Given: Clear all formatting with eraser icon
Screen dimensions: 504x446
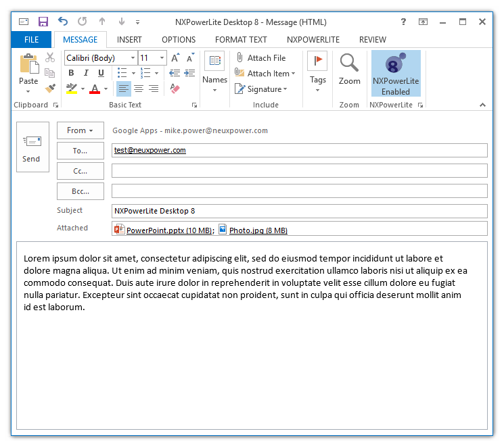Looking at the screenshot, I should coord(175,89).
